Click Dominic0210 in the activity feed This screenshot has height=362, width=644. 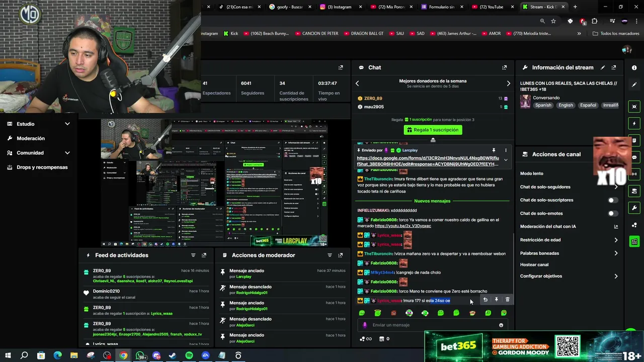point(106,292)
